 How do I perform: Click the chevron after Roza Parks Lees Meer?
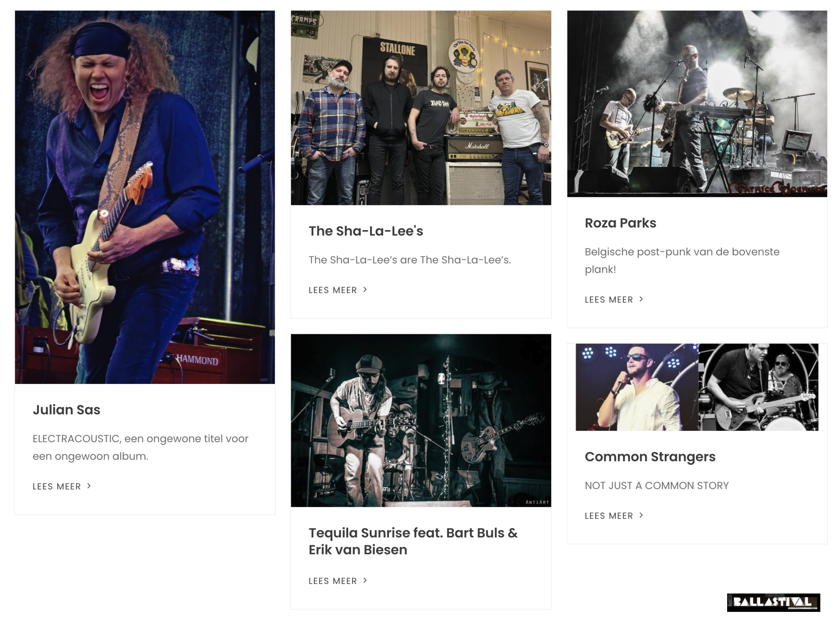pos(641,299)
